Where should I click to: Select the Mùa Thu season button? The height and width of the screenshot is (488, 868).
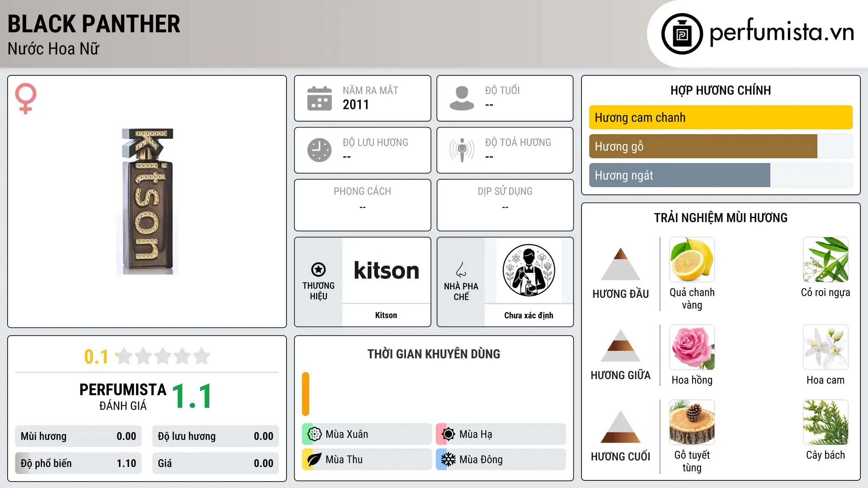coord(367,460)
